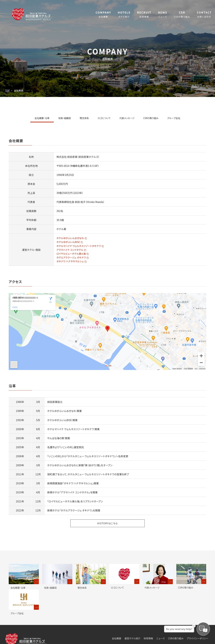Select the 代表メッセージ tab
The image size is (215, 644).
tap(127, 118)
